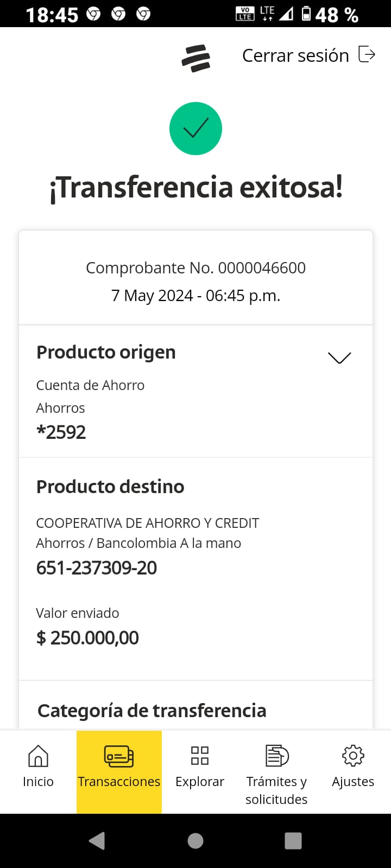Expand the Producto origen chevron

pyautogui.click(x=339, y=358)
